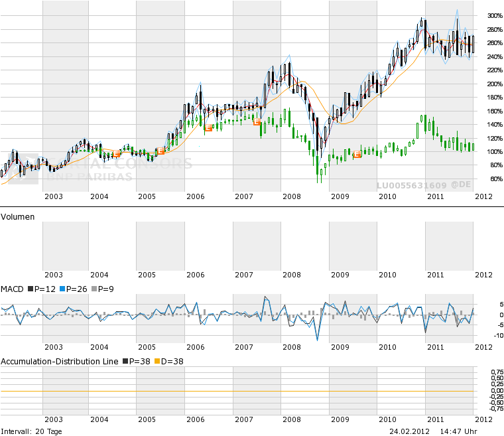Viewport: 504px width, 436px height.
Task: Click the @DE exchange label
Action: coord(461,185)
